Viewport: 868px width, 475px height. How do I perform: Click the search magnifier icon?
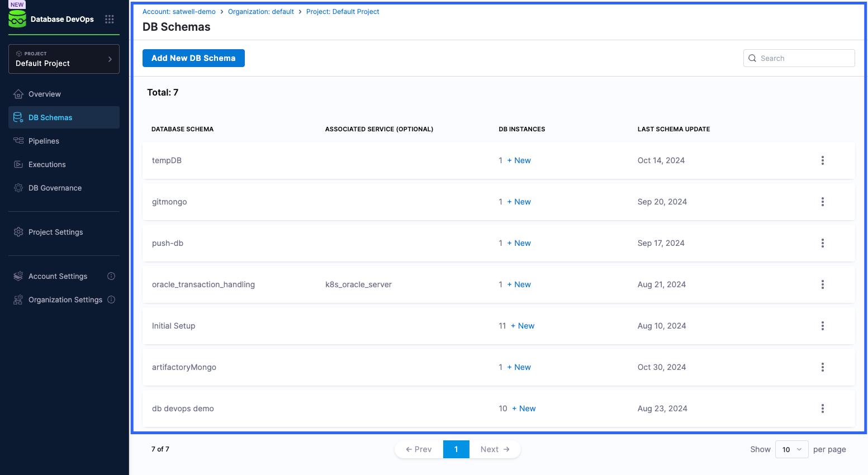click(752, 58)
